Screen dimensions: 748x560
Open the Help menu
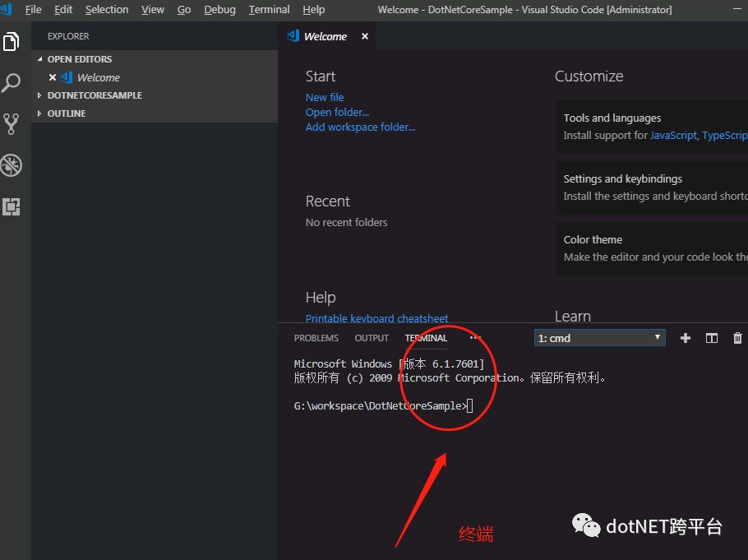(314, 10)
